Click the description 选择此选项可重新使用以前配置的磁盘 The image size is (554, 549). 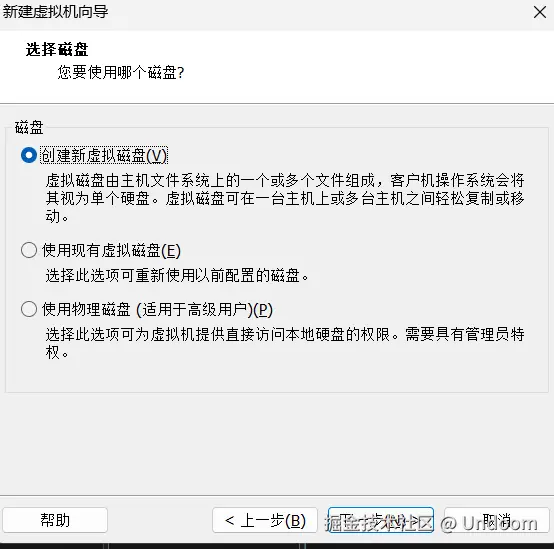[177, 275]
